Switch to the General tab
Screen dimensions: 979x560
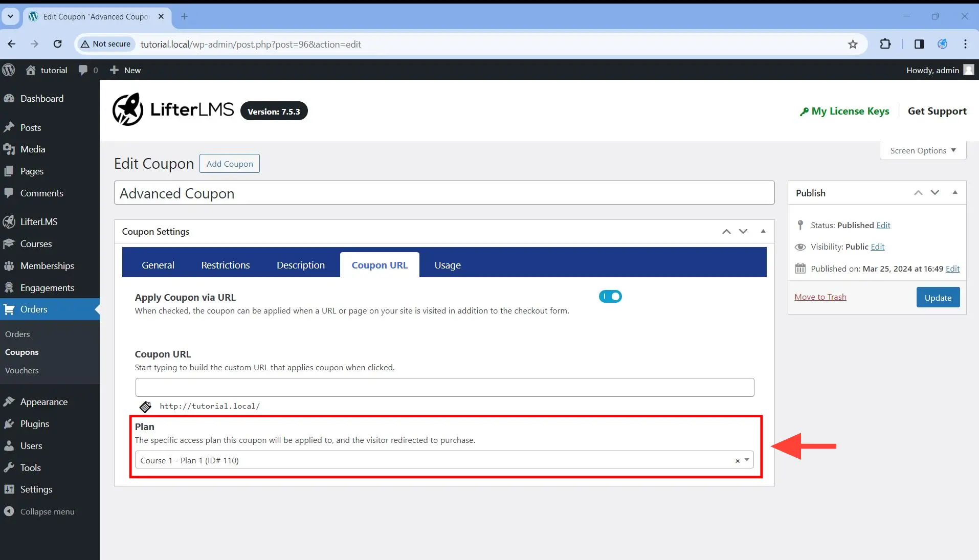[158, 265]
